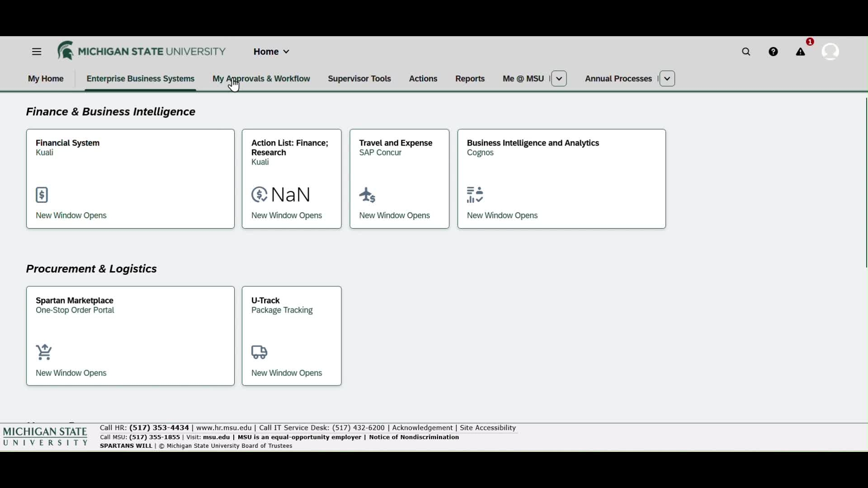Click the Business Intelligence analytics icon
The image size is (868, 488).
click(x=475, y=195)
